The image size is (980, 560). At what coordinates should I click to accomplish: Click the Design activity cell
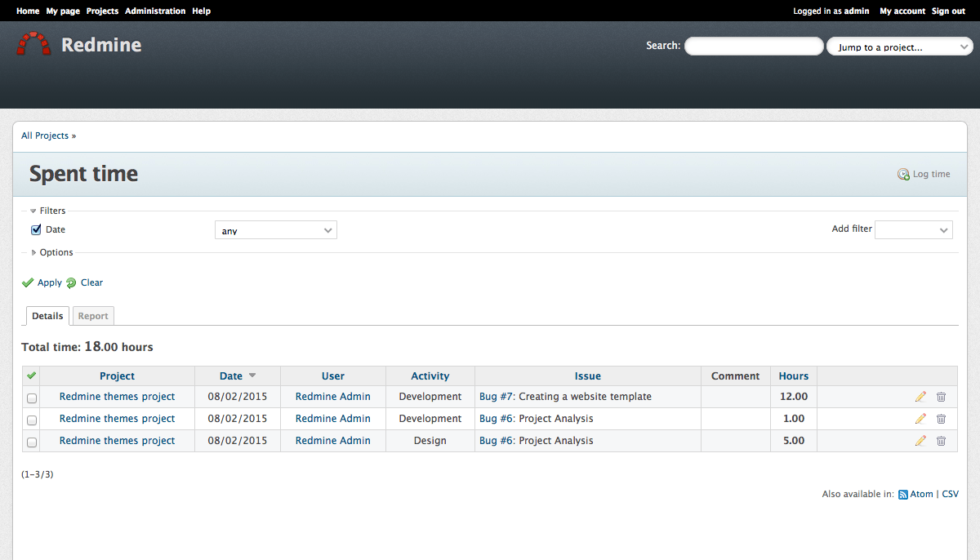pyautogui.click(x=430, y=441)
